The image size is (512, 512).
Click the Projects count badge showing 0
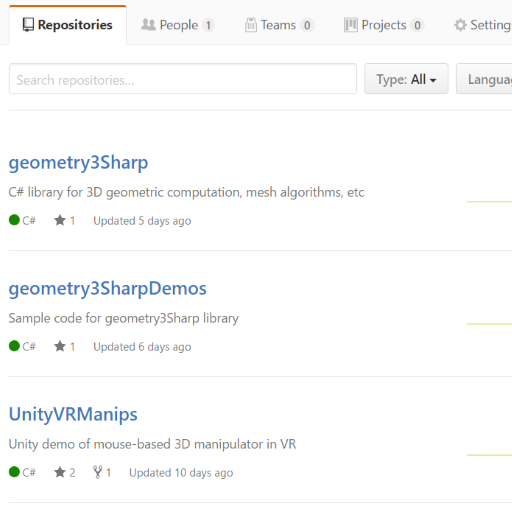(417, 25)
